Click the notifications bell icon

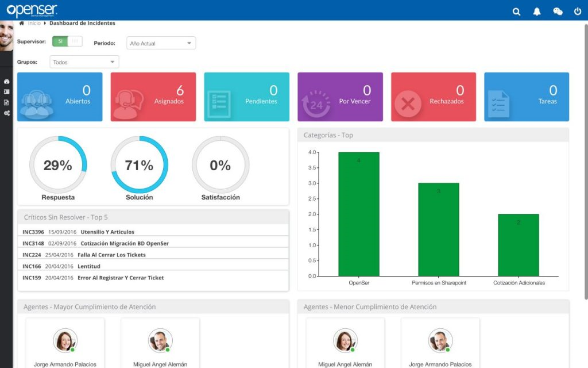[537, 11]
